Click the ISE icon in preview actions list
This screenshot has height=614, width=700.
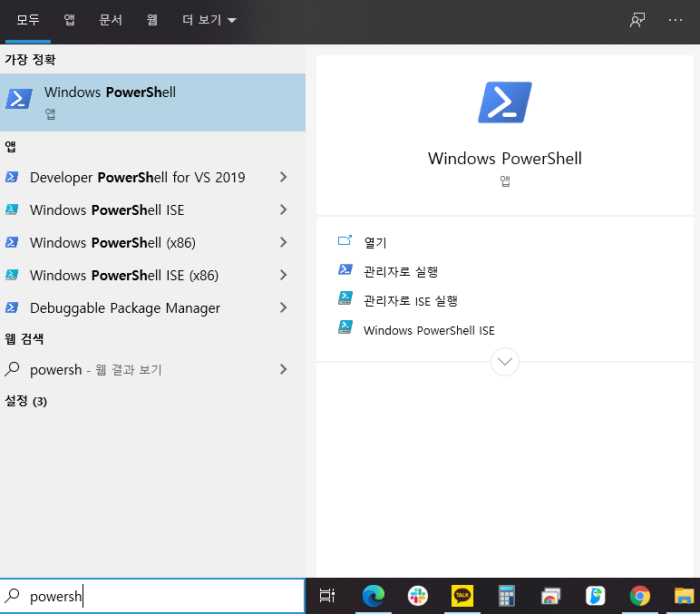345,327
